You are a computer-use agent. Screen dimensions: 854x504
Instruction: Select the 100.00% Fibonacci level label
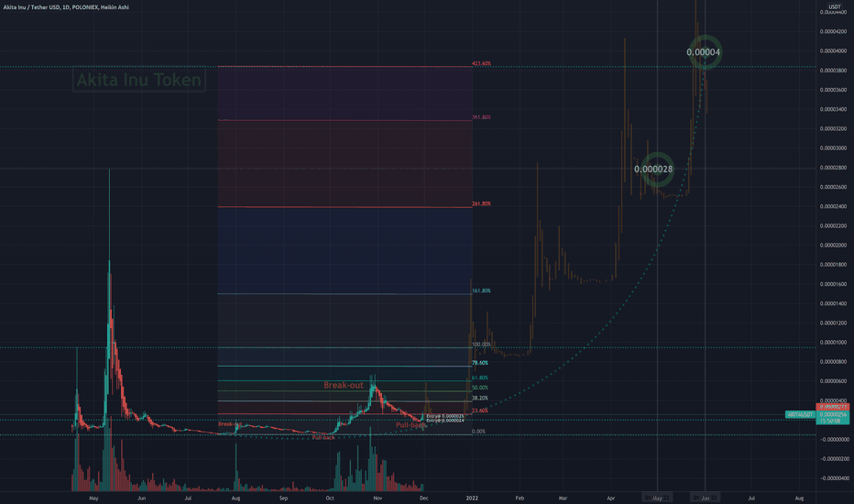(x=481, y=345)
